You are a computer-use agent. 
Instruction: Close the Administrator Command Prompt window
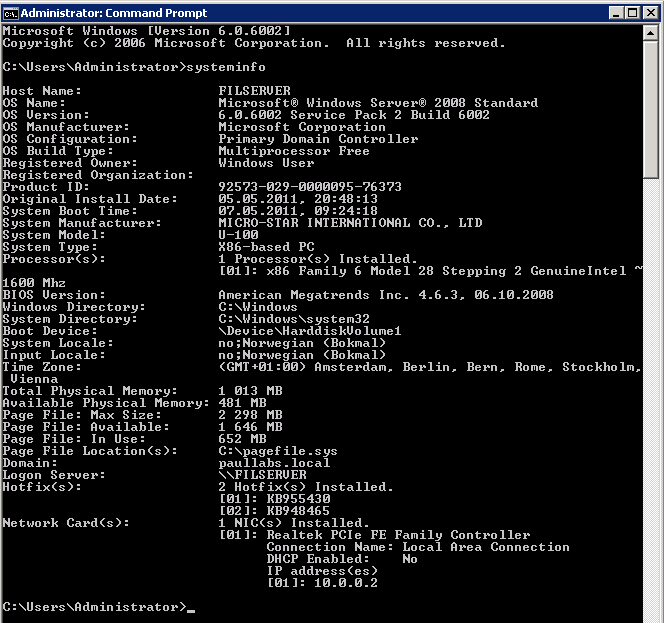coord(651,13)
